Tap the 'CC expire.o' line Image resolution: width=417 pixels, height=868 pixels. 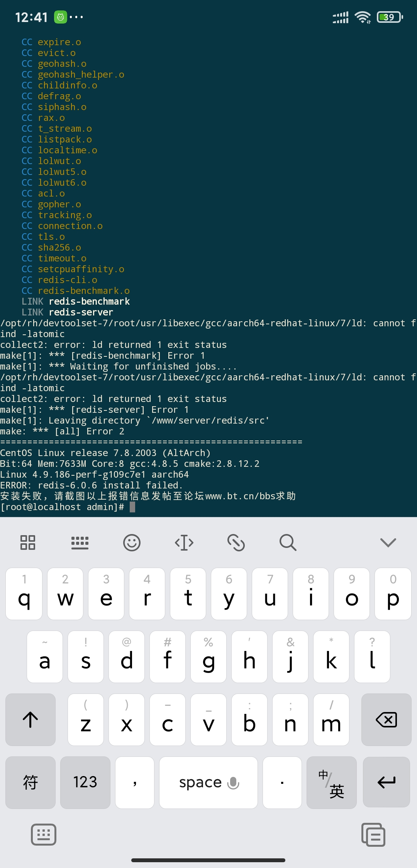51,42
